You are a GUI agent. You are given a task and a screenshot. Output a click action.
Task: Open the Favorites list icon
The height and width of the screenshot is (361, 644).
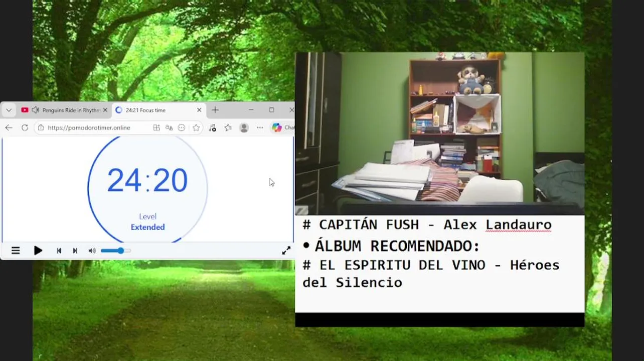[x=228, y=128]
